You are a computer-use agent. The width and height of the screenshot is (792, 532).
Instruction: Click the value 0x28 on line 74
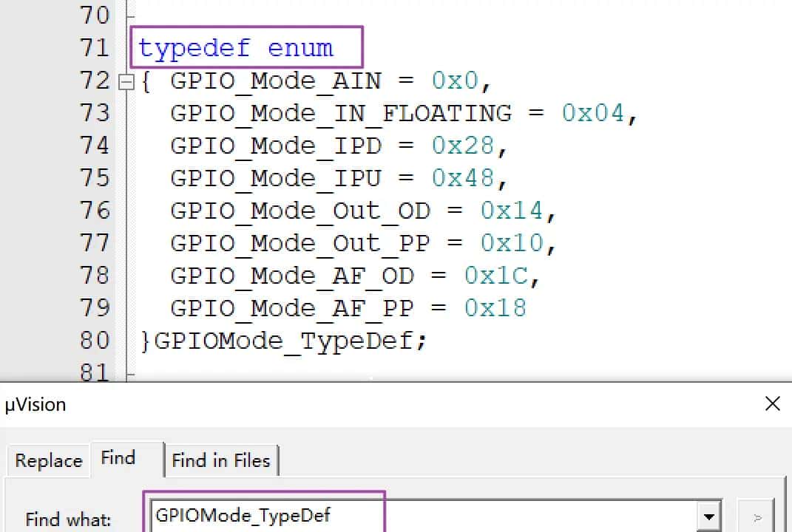[463, 146]
